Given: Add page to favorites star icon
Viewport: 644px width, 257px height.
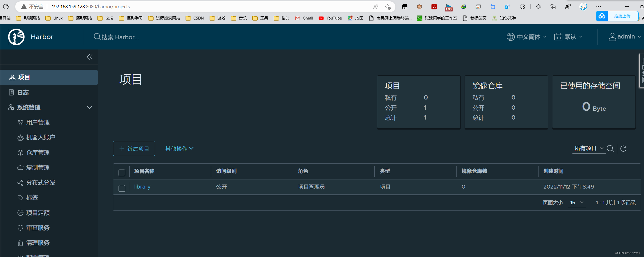Looking at the screenshot, I should [x=388, y=7].
